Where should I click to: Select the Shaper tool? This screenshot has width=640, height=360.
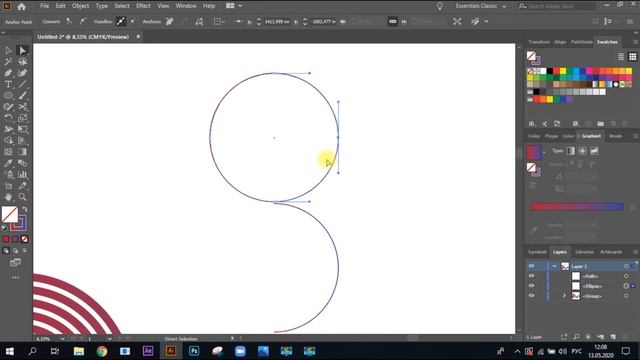[8, 107]
